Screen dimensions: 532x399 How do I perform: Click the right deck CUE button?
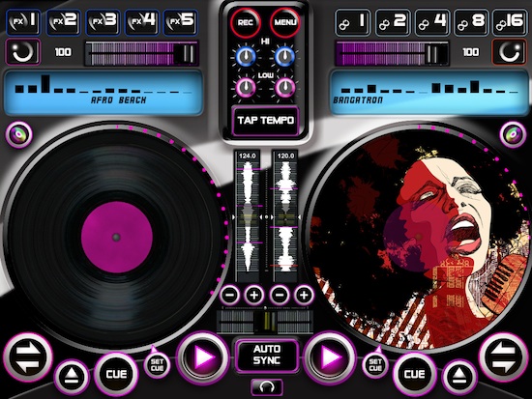(x=415, y=374)
